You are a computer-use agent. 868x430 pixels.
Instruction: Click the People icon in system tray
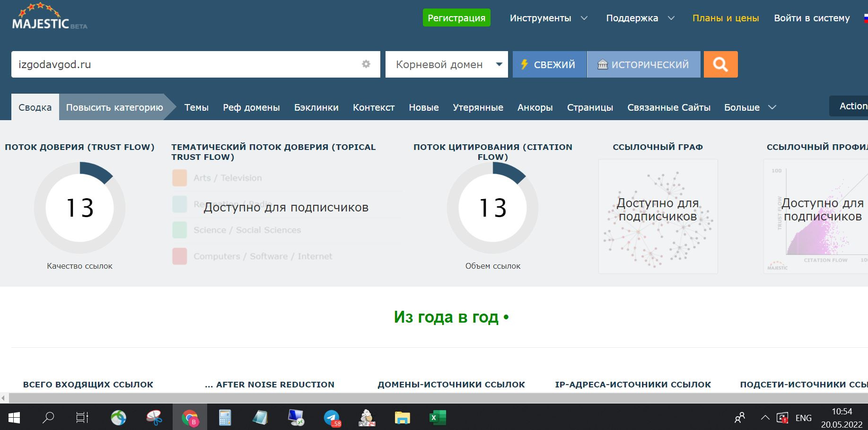(x=740, y=418)
